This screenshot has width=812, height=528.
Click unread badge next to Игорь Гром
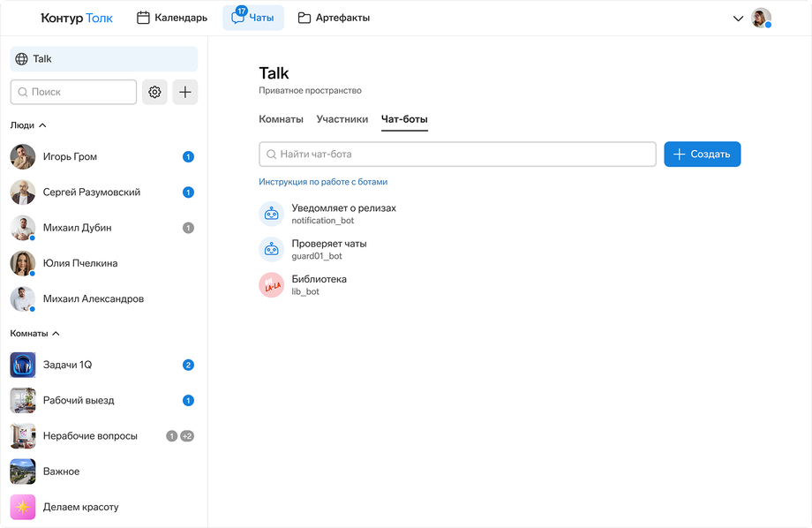(188, 156)
